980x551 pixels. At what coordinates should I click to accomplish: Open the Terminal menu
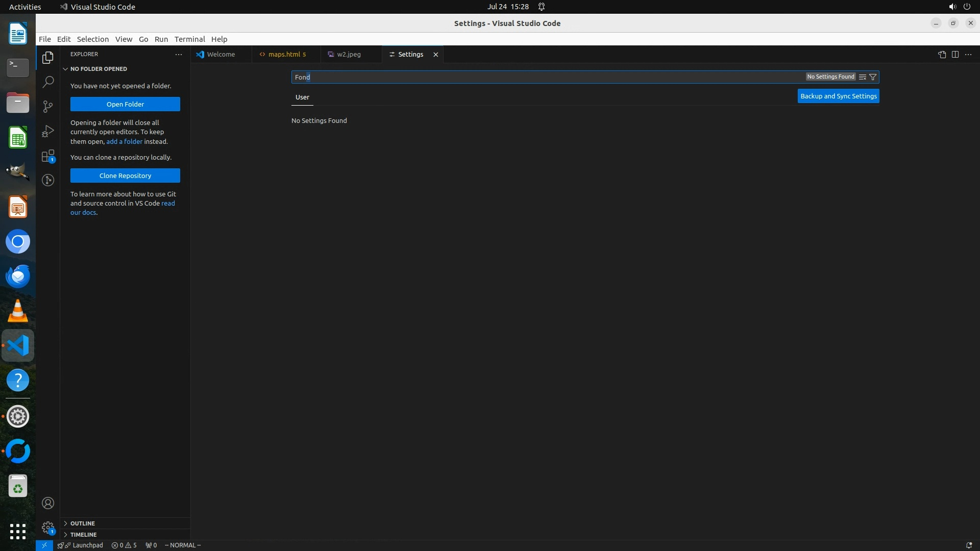pyautogui.click(x=189, y=39)
